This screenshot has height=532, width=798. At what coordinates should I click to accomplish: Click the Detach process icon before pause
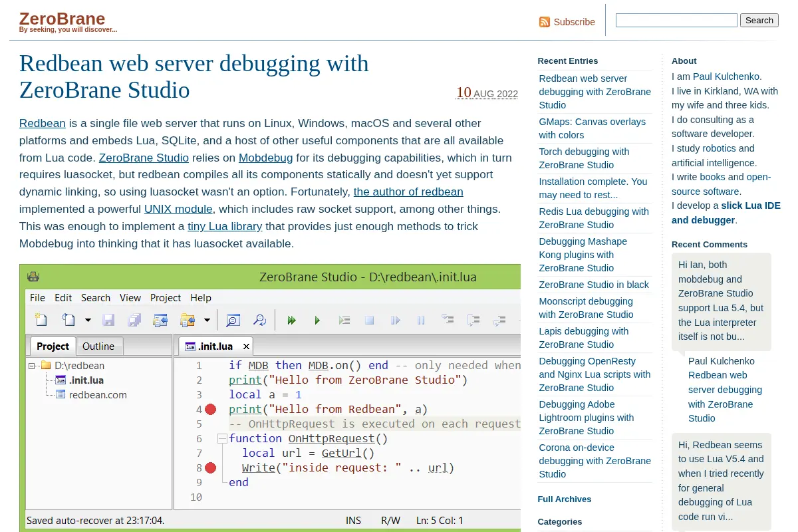(396, 321)
